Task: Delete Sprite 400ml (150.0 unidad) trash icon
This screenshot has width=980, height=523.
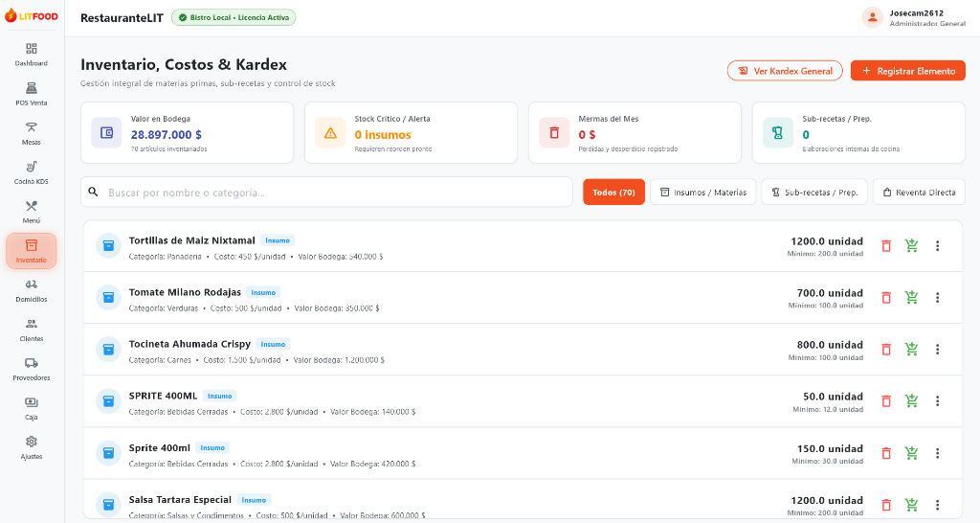Action: [886, 453]
